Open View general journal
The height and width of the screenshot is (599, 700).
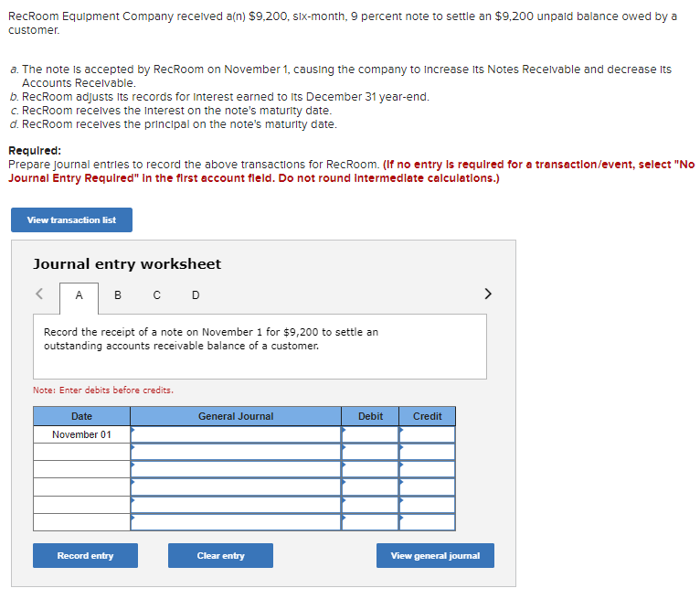pyautogui.click(x=435, y=556)
